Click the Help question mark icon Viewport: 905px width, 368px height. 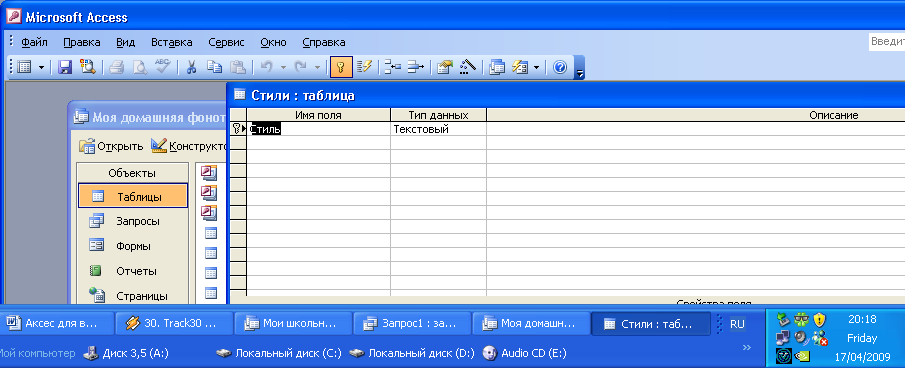(x=560, y=67)
